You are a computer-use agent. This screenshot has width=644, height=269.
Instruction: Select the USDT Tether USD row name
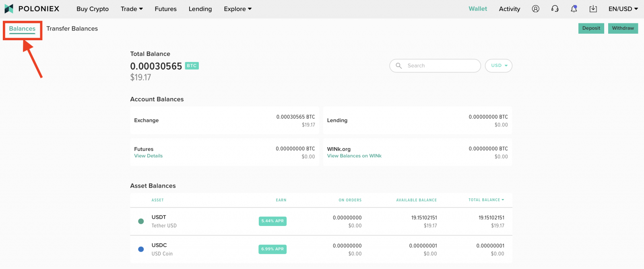click(x=164, y=221)
